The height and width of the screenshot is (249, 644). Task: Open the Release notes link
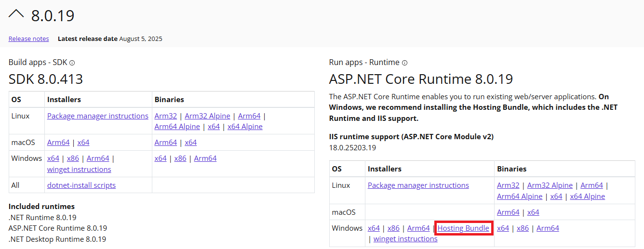pos(28,39)
